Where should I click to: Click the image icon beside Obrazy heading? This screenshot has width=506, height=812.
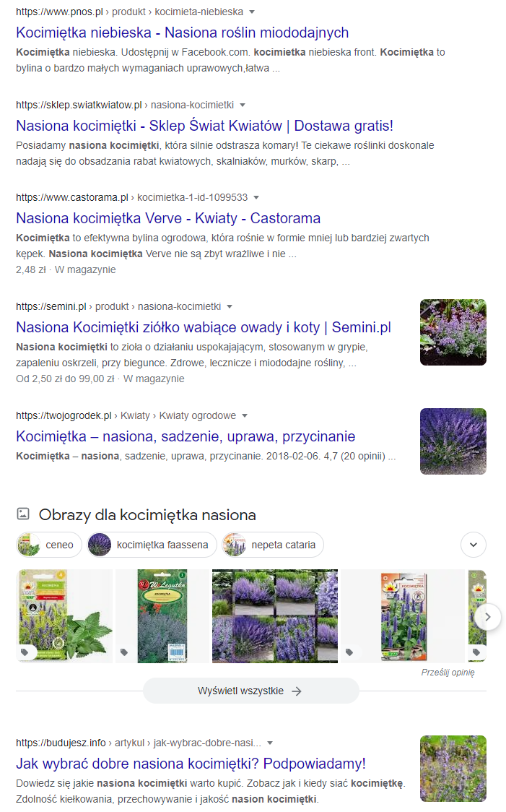click(23, 514)
